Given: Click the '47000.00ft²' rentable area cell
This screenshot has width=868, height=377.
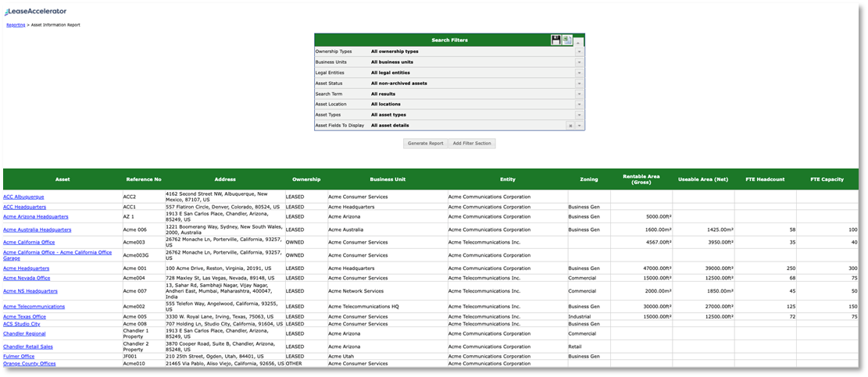Looking at the screenshot, I should [x=641, y=269].
